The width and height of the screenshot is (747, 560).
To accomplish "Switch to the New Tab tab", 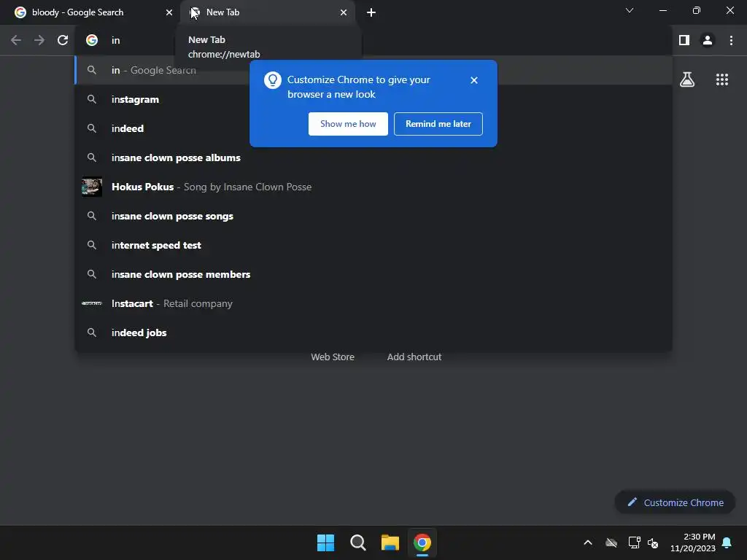I will [x=267, y=12].
